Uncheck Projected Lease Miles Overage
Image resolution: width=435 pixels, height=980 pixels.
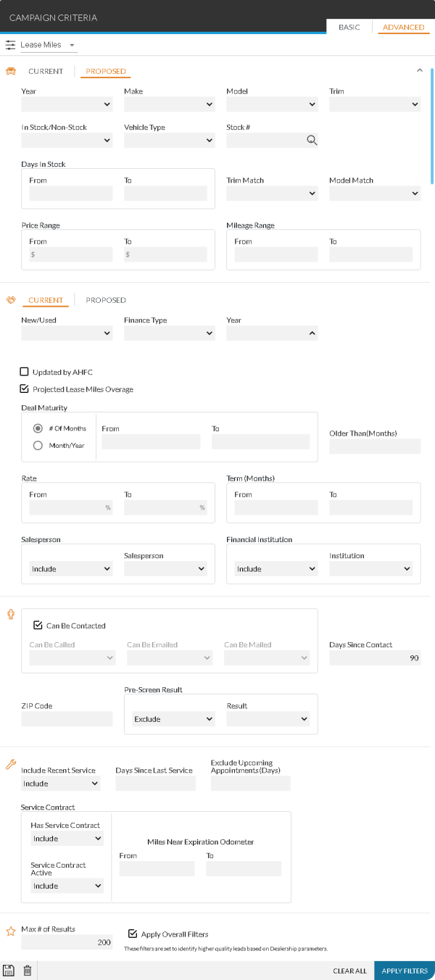(x=25, y=389)
